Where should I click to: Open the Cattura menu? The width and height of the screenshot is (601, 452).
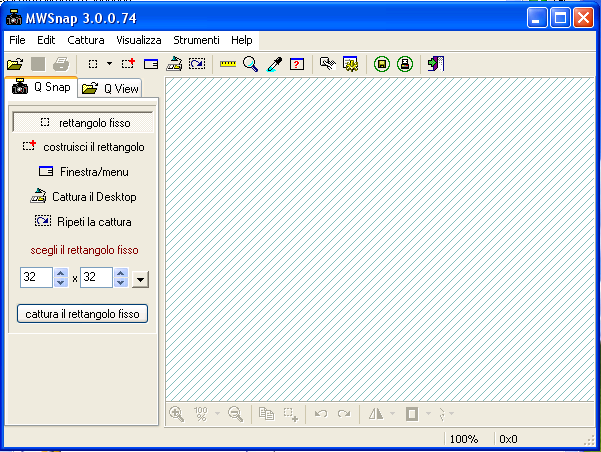coord(85,40)
